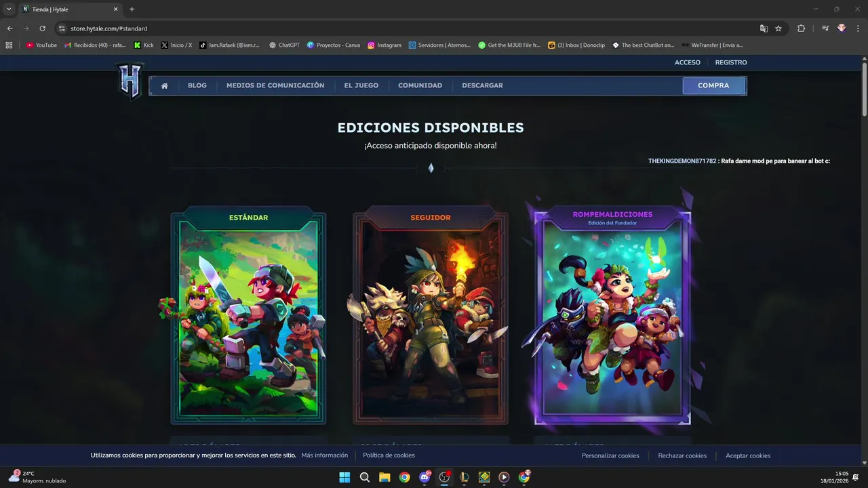The height and width of the screenshot is (488, 868).
Task: Close the Tienda | Hytale tab
Action: point(115,9)
